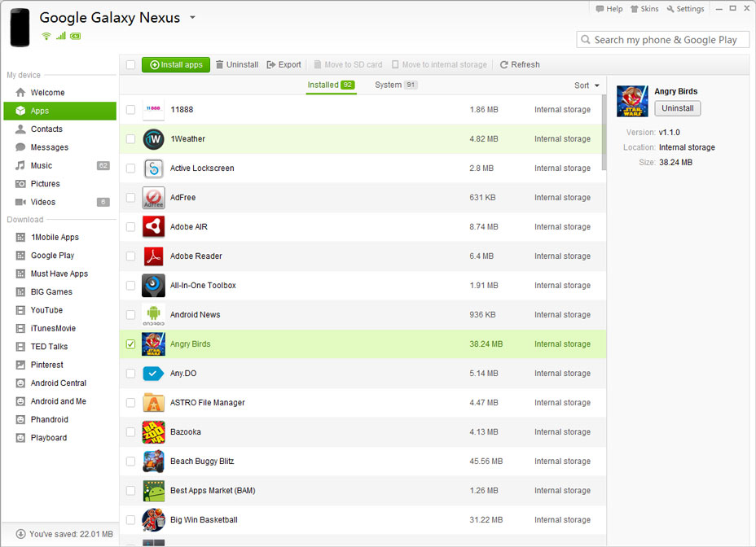Click the Refresh toolbar icon

(x=504, y=65)
